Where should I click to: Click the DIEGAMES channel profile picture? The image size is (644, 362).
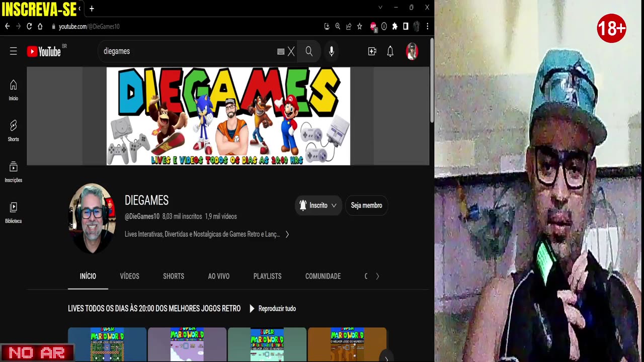(92, 218)
